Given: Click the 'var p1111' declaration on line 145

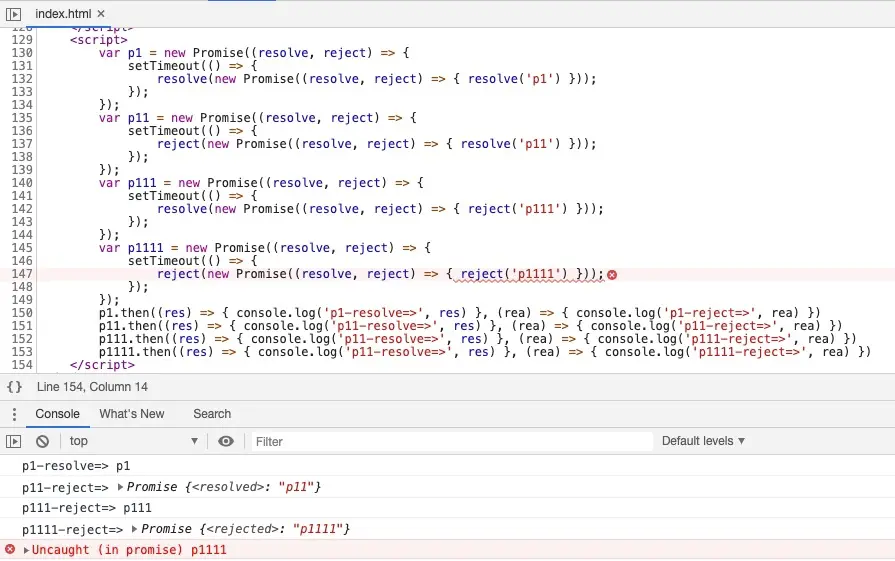Looking at the screenshot, I should (131, 248).
